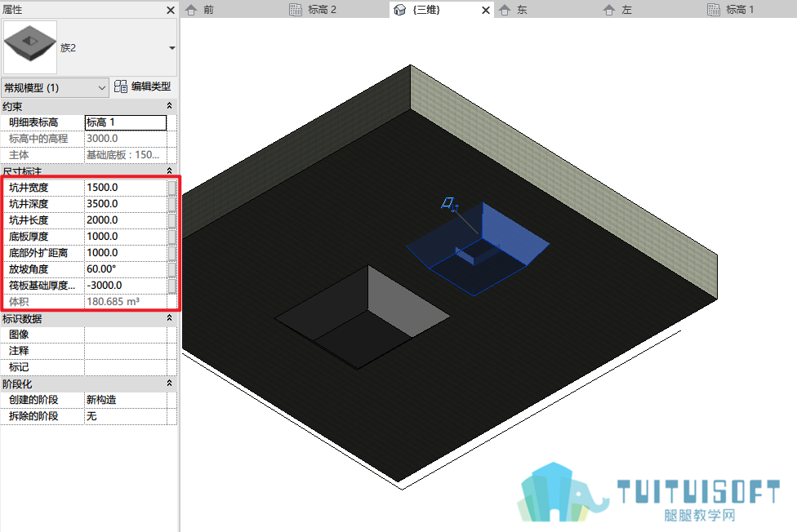Click the associate-parameter button for 放坡角度
The height and width of the screenshot is (532, 797).
pos(172,268)
